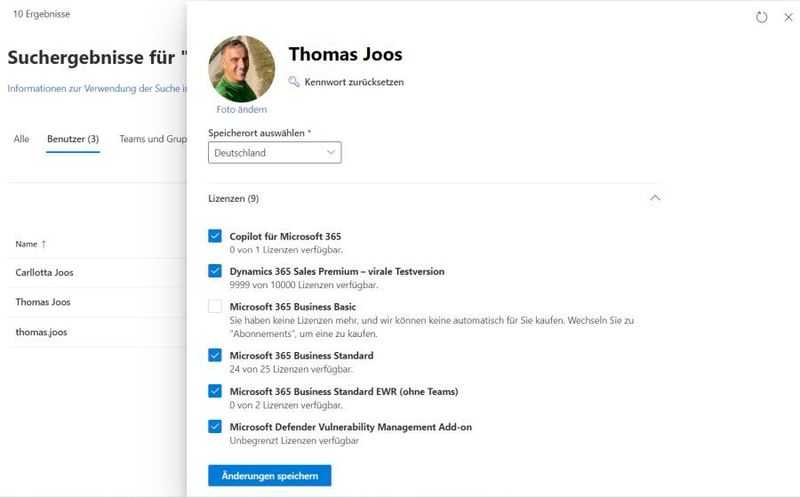Click the Name column sort arrow
Image resolution: width=800 pixels, height=498 pixels.
[x=44, y=244]
